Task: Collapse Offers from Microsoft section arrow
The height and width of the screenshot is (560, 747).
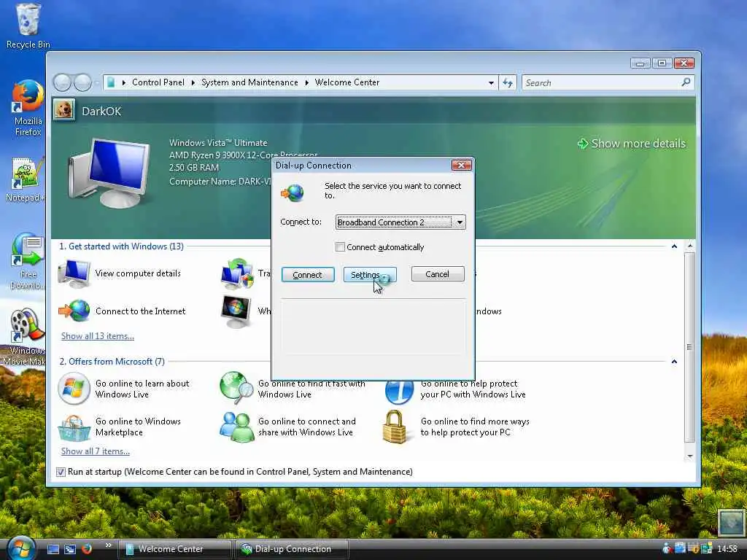Action: 674,362
